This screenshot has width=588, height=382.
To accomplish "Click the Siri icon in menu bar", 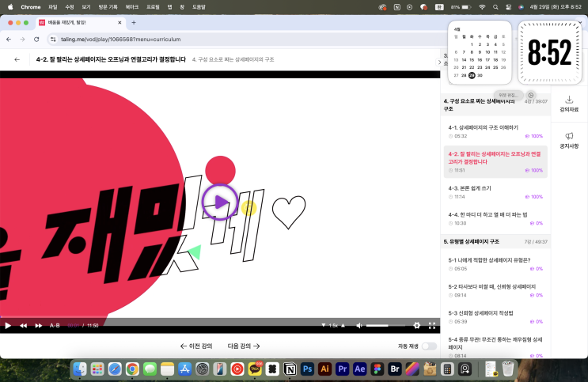I will tap(521, 7).
